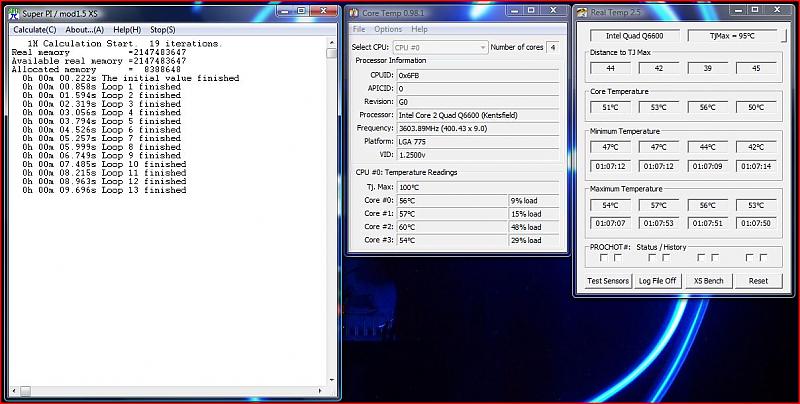Click the Core Temp title bar icon
The image size is (800, 404).
[354, 13]
